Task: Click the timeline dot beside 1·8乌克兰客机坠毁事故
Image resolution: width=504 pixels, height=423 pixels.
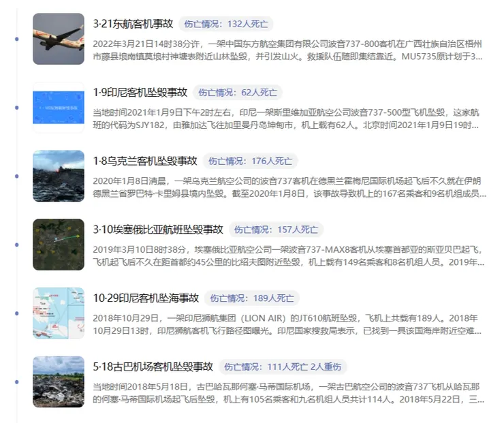Action: point(17,176)
